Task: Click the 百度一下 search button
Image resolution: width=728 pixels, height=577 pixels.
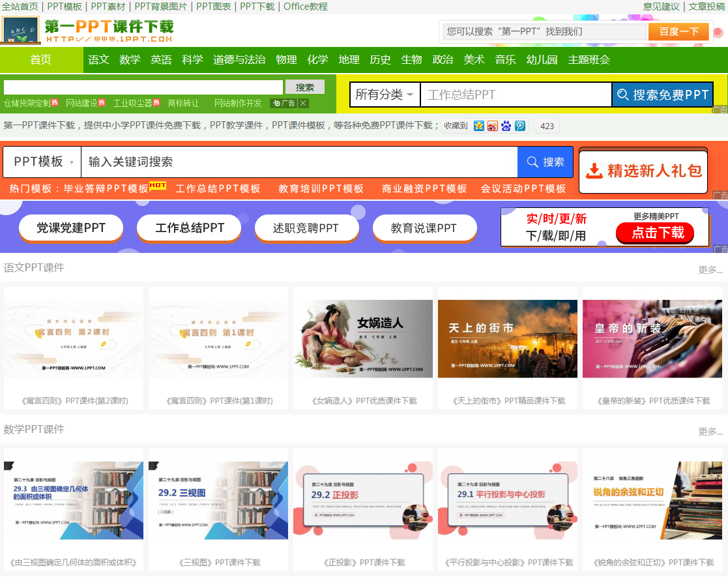Action: [678, 31]
